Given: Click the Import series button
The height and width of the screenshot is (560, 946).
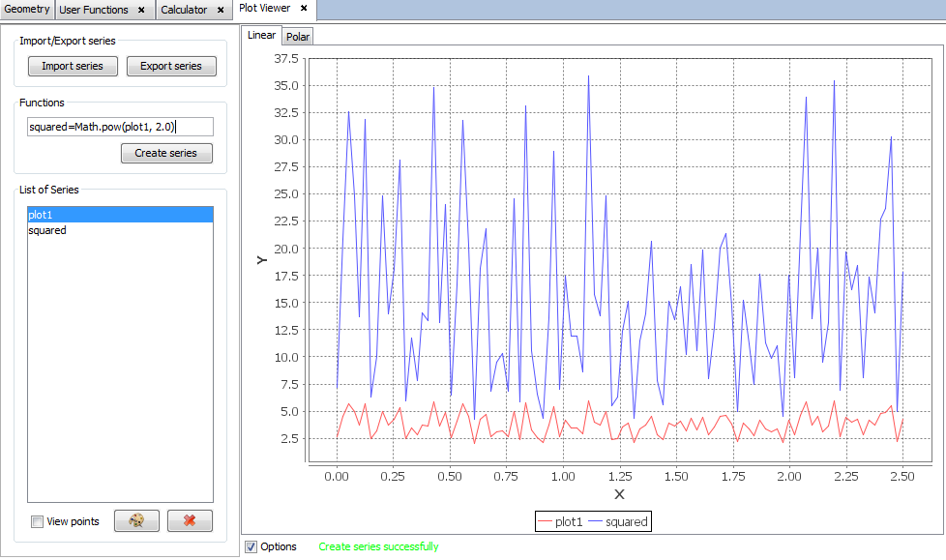Looking at the screenshot, I should tap(73, 66).
